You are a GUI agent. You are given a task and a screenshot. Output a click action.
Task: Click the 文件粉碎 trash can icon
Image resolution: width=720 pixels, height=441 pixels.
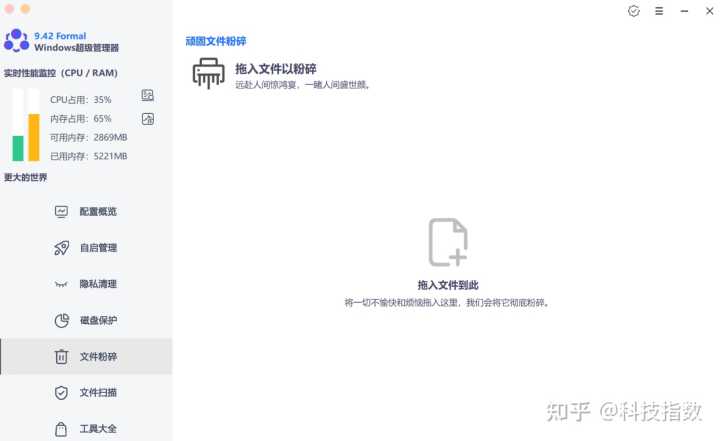click(61, 356)
